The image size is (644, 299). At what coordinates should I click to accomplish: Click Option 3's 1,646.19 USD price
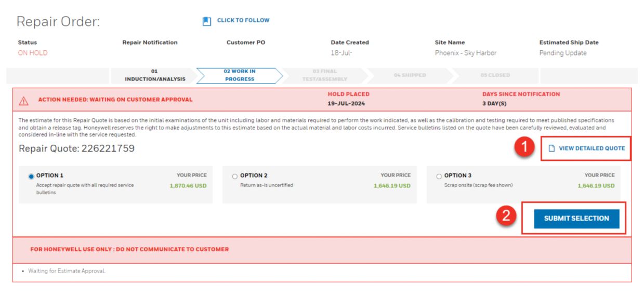(596, 185)
